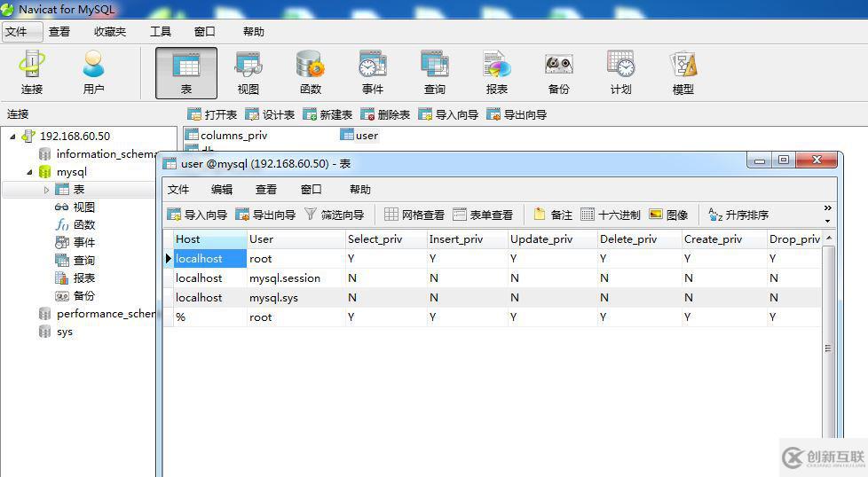Open the 计划 (Schedule) toolbar icon
This screenshot has height=477, width=868.
[620, 73]
